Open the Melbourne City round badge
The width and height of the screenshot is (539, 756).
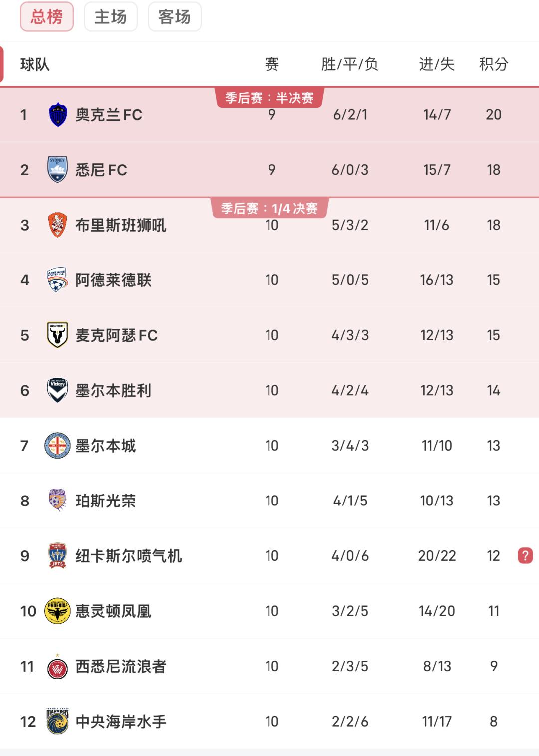tap(58, 446)
